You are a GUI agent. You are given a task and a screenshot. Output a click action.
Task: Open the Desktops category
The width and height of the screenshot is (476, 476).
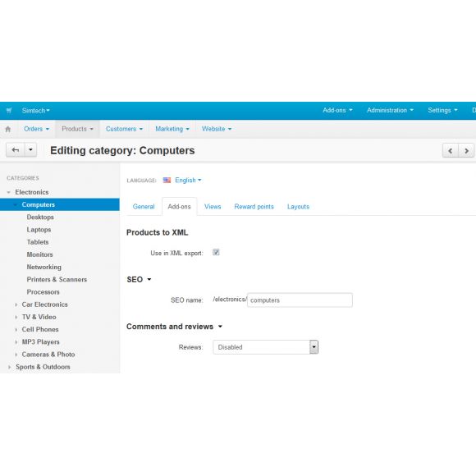(40, 217)
